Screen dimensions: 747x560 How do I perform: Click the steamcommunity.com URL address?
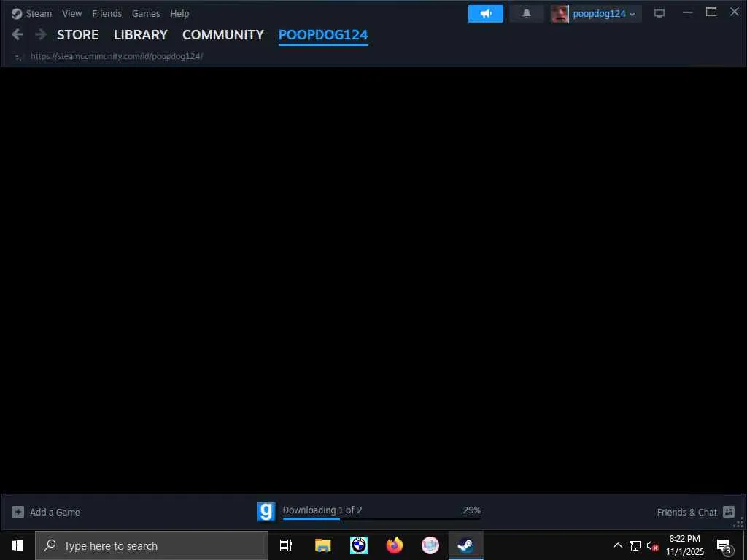(117, 56)
